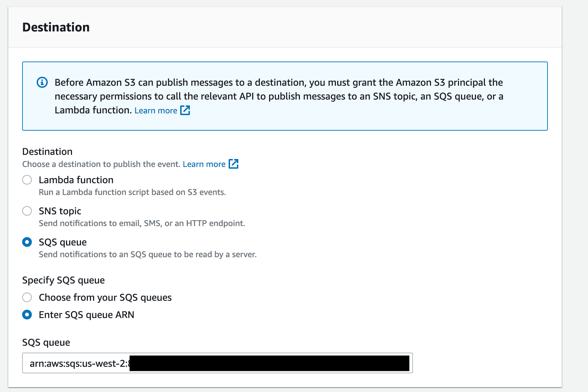Click the Lambda function label text
This screenshot has height=392, width=588.
tap(76, 180)
